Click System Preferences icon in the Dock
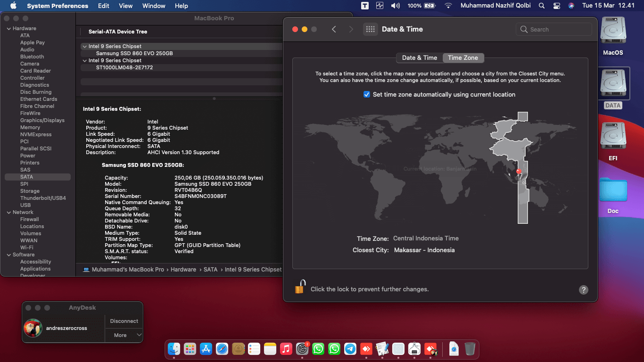Screen dimensions: 644x362 pyautogui.click(x=302, y=349)
